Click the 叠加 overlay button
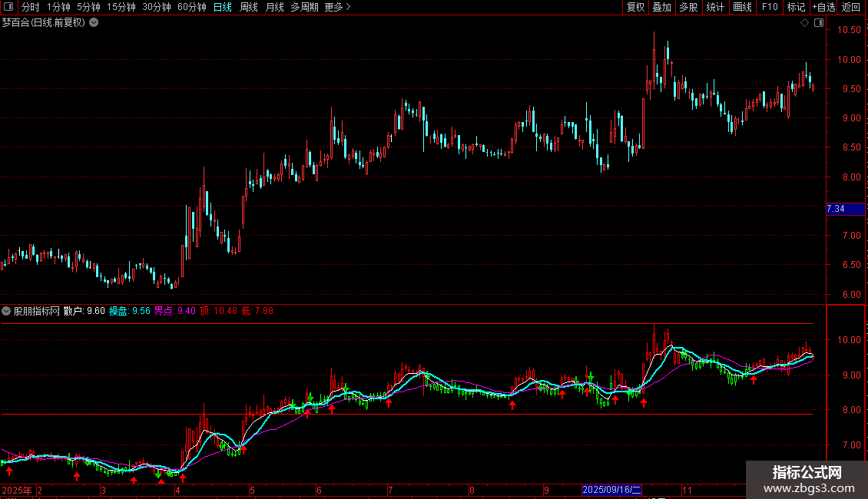 tap(662, 7)
